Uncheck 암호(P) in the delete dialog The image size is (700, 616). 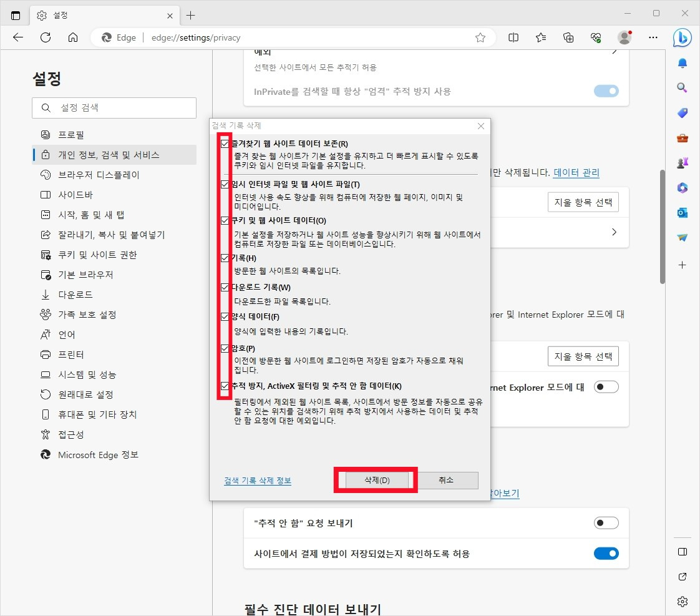(x=224, y=350)
